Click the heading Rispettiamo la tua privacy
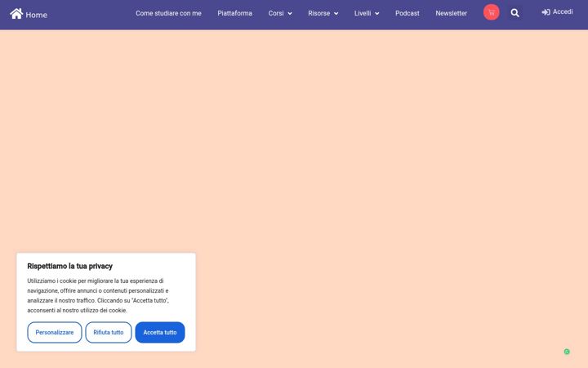The image size is (588, 368). (69, 267)
